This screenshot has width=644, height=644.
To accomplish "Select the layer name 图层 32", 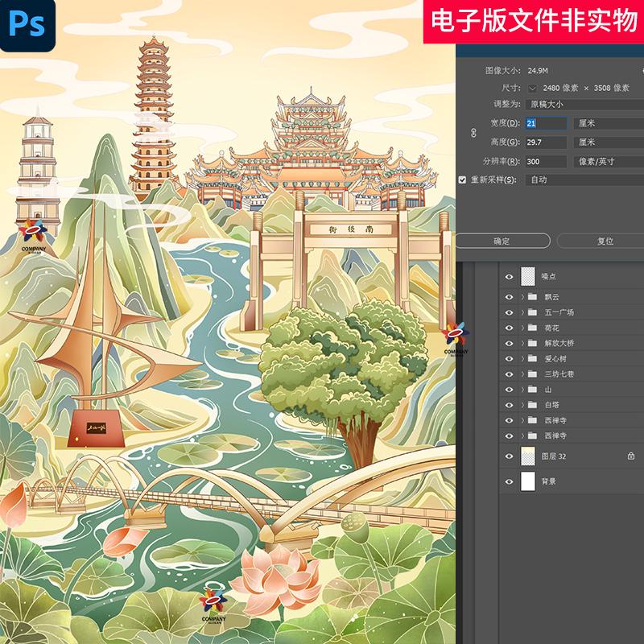I will click(554, 456).
